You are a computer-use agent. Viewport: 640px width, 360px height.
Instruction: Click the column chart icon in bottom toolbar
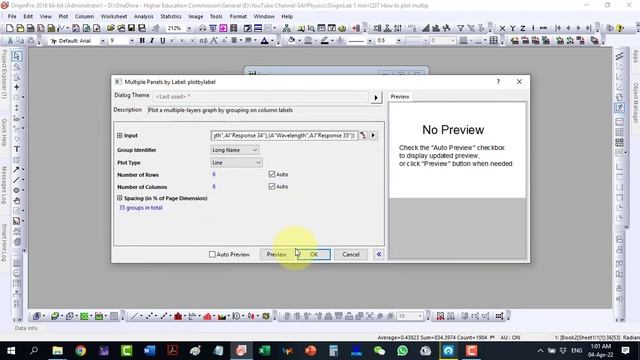pyautogui.click(x=178, y=316)
